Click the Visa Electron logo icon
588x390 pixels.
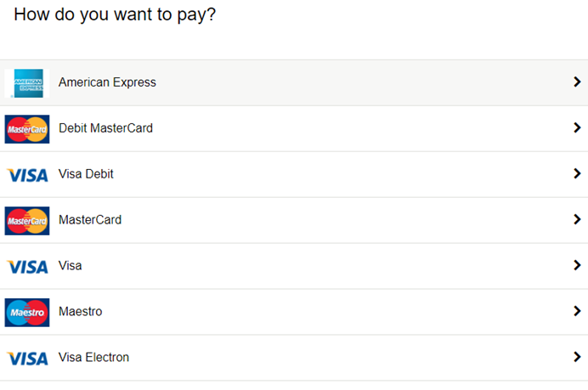point(27,359)
